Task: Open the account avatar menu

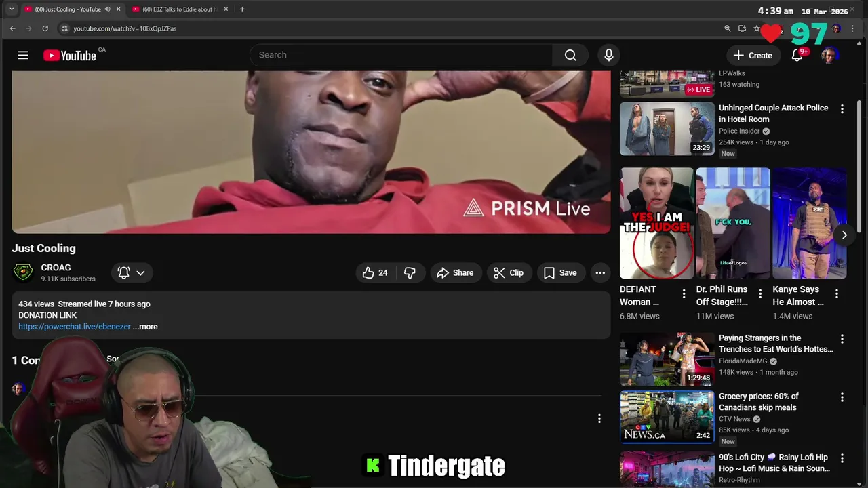Action: click(829, 56)
